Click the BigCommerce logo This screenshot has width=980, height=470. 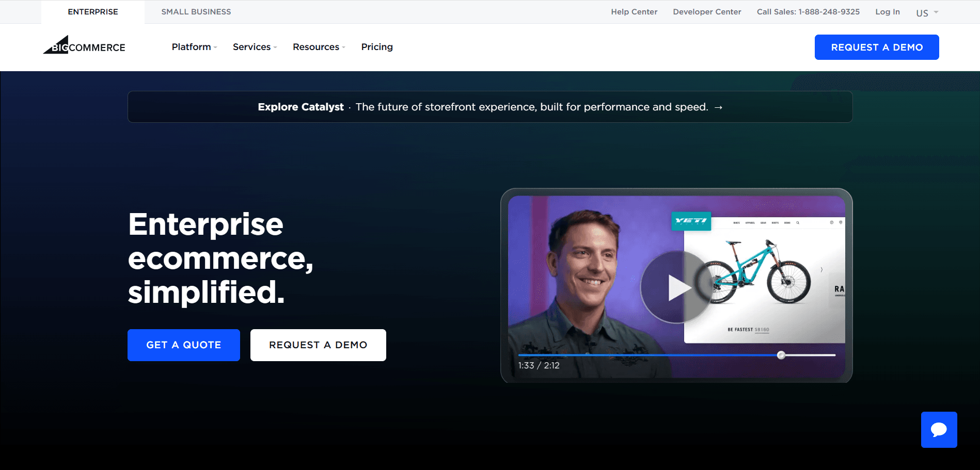[x=84, y=45]
